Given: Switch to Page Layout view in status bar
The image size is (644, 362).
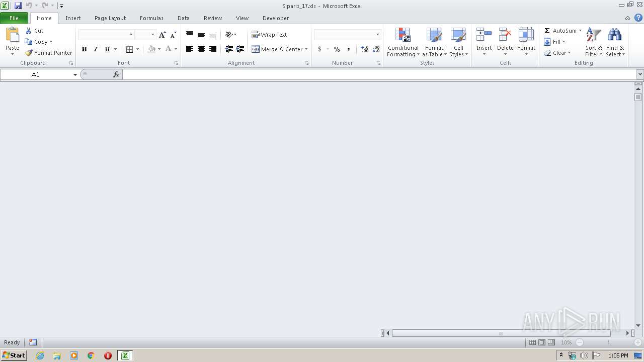Looking at the screenshot, I should (x=542, y=342).
